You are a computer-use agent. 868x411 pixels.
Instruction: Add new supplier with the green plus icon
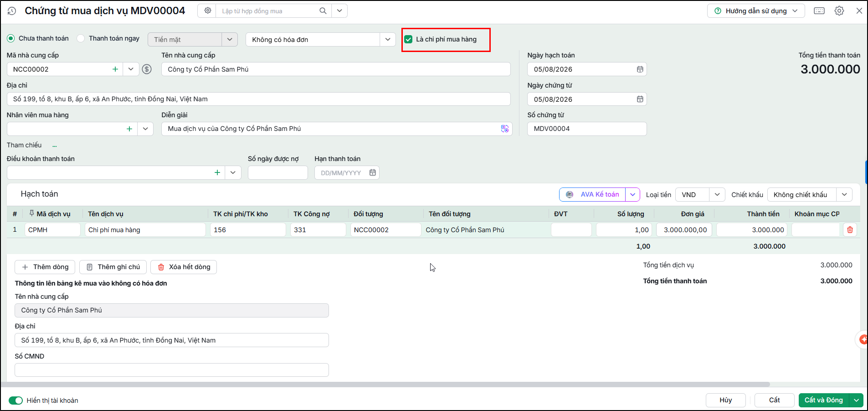(x=115, y=69)
